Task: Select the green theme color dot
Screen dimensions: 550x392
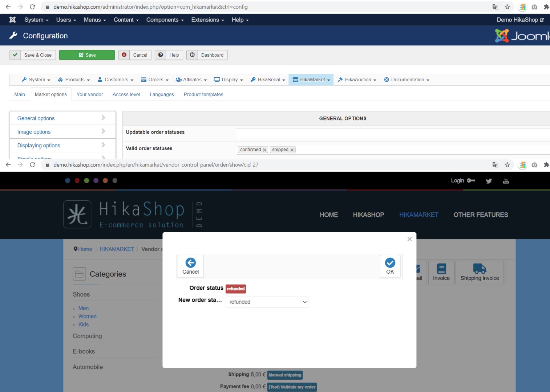Action: click(86, 181)
